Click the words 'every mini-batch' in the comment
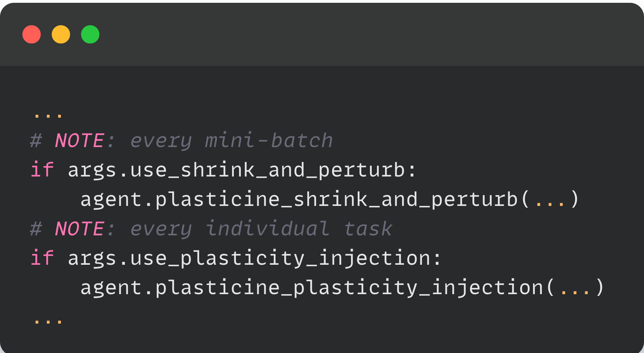 [231, 141]
